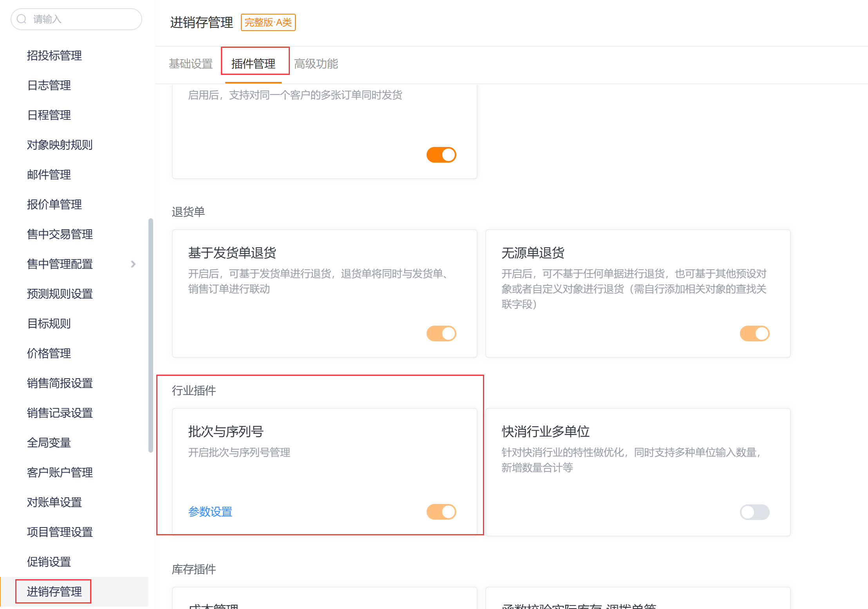The width and height of the screenshot is (868, 609).
Task: Click the sidebar vertical scrollbar
Action: 151,335
